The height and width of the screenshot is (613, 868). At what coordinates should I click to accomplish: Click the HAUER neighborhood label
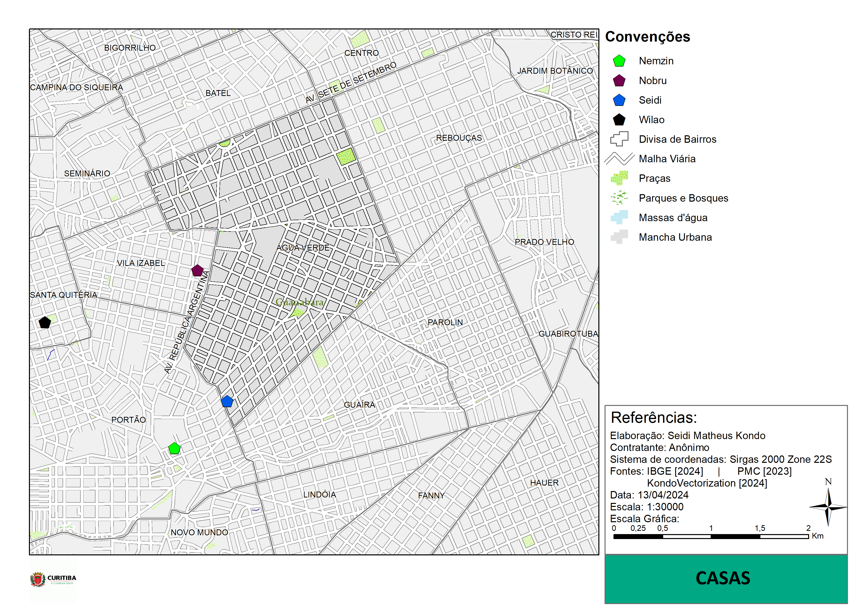[x=544, y=483]
